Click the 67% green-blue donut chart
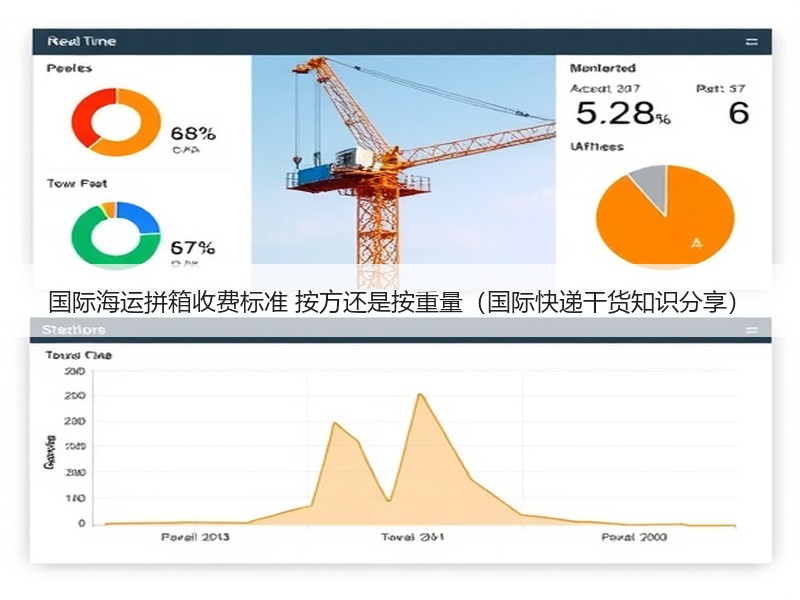Viewport: 800px width, 600px height. (115, 235)
